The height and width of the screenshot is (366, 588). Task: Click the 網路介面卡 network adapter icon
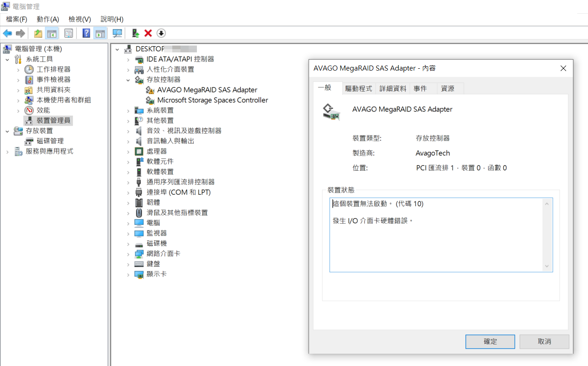(x=139, y=254)
